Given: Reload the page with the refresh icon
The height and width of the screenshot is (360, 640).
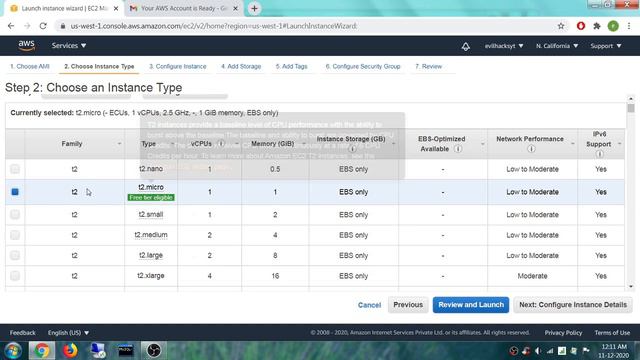Looking at the screenshot, I should [x=43, y=26].
